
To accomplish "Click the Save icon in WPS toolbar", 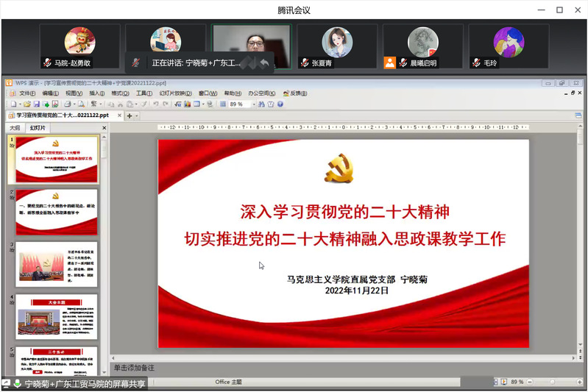I will coord(35,104).
